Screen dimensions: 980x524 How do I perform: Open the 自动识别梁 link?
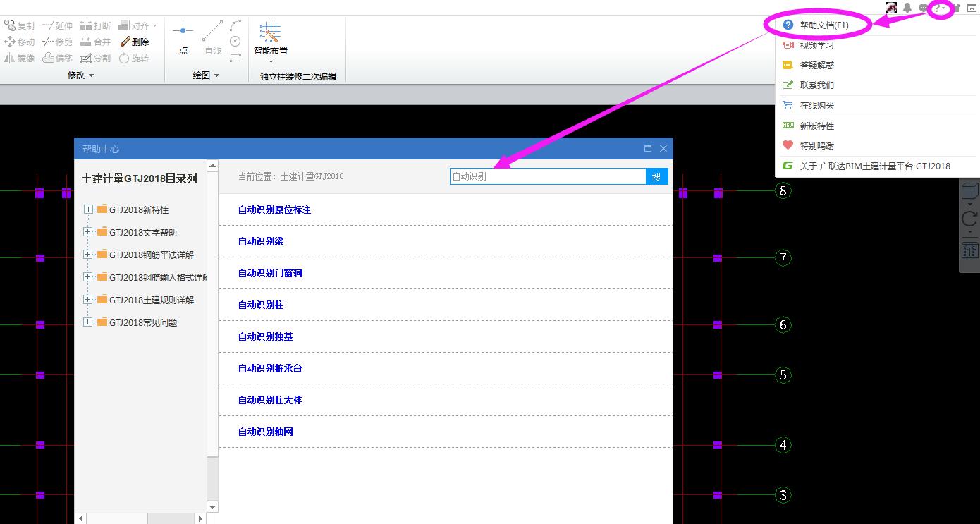click(x=261, y=241)
